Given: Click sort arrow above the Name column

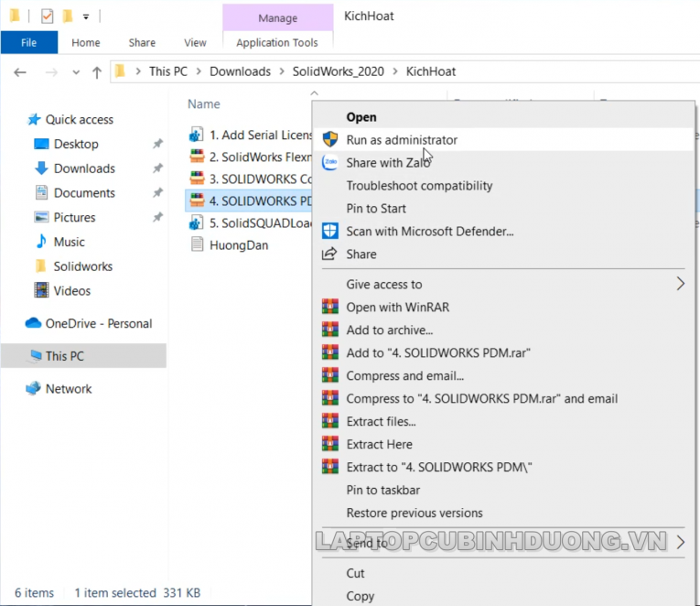Looking at the screenshot, I should pos(314,93).
